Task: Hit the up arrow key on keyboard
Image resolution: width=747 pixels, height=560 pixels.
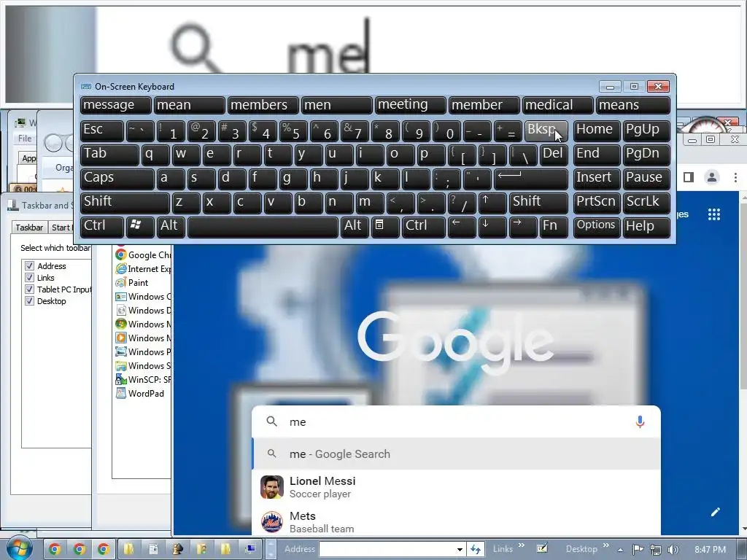Action: pyautogui.click(x=492, y=203)
